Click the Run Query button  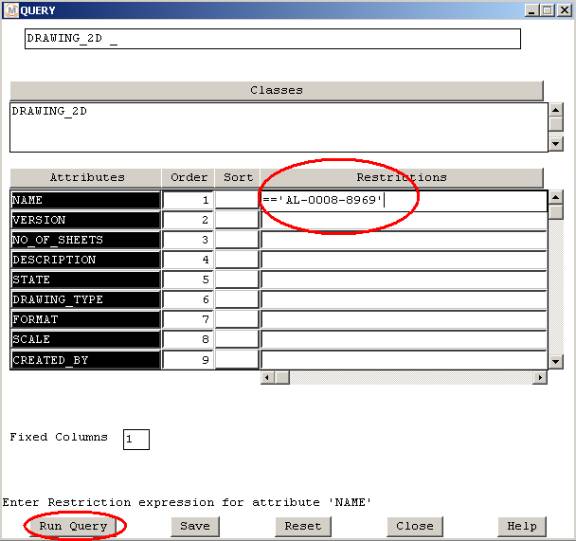point(73,526)
